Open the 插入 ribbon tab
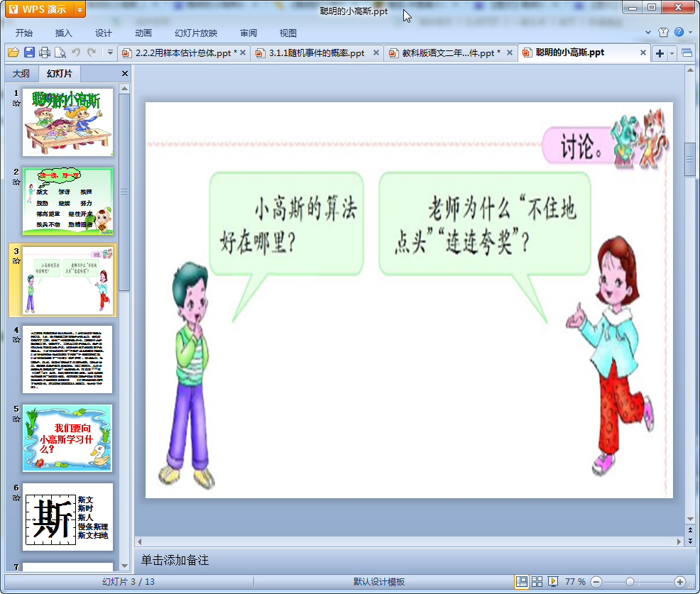Screen dimensions: 700x594 tap(63, 33)
